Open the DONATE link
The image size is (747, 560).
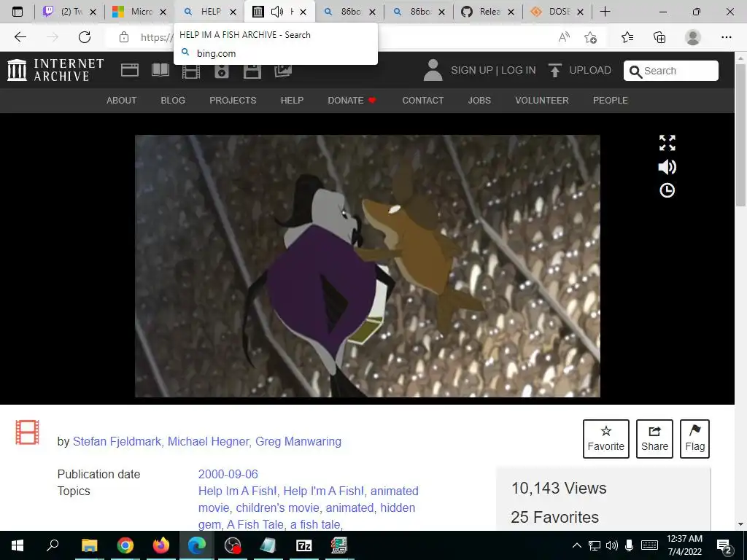coord(352,101)
